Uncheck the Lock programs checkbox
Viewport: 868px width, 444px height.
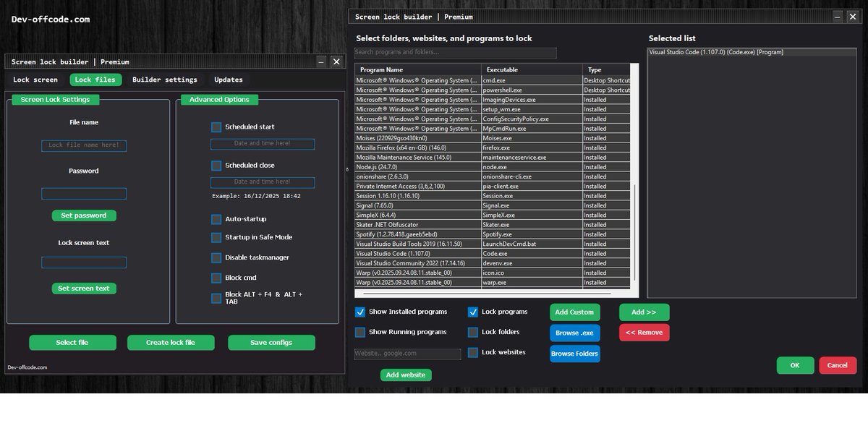(473, 312)
